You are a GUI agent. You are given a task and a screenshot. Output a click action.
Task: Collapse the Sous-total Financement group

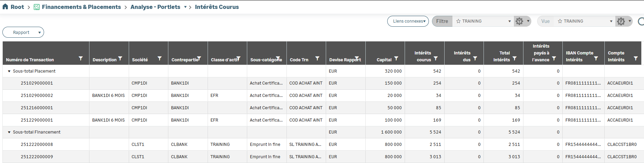(9, 132)
